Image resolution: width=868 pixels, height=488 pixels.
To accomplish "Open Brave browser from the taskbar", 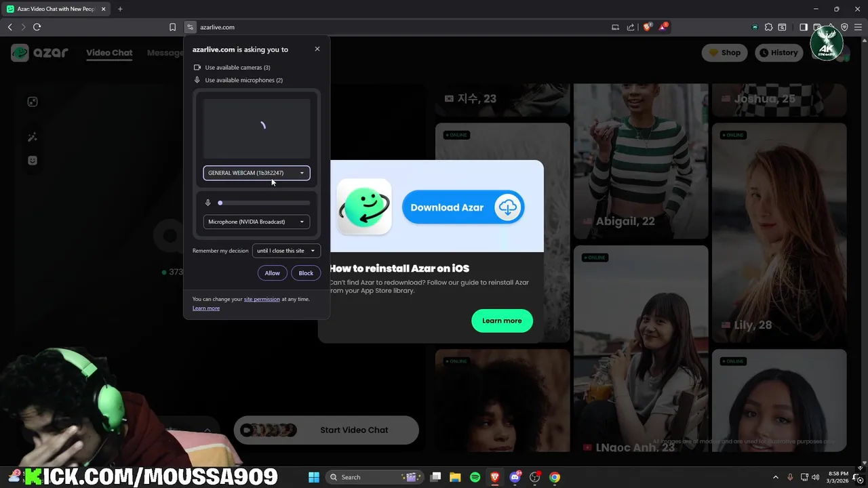I will (x=495, y=477).
